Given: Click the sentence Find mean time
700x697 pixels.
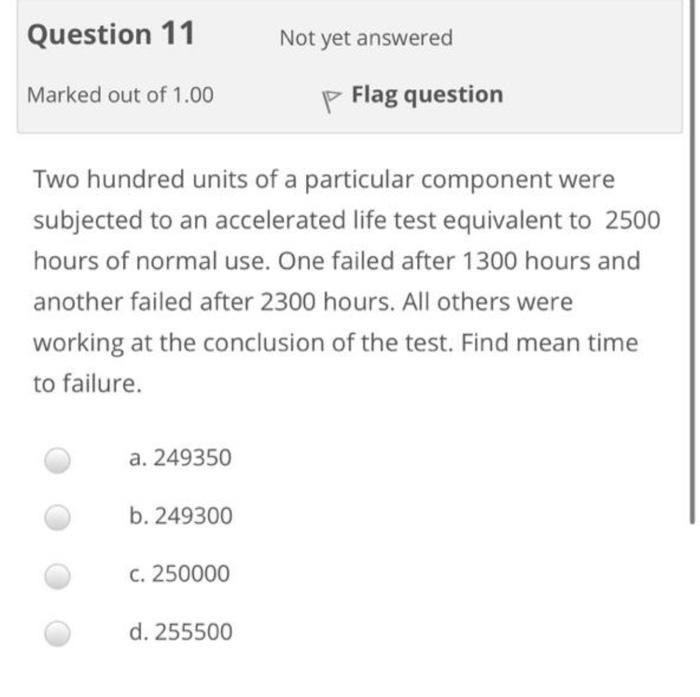Looking at the screenshot, I should coord(549,343).
